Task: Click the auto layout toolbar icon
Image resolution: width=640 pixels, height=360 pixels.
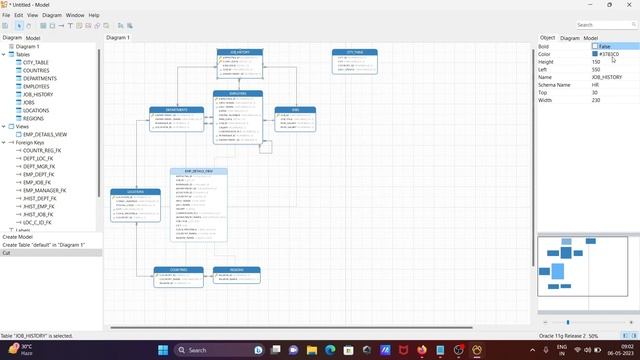Action: click(x=120, y=26)
